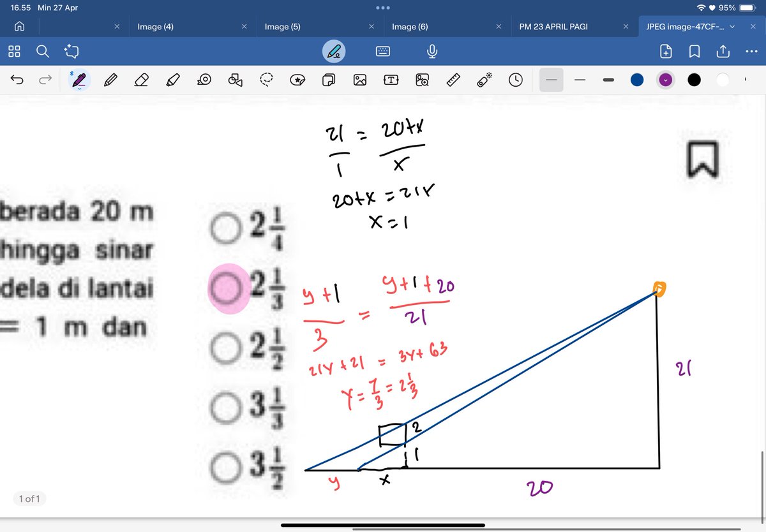Select the JPEG image-47CF tab
766x532 pixels.
click(685, 27)
